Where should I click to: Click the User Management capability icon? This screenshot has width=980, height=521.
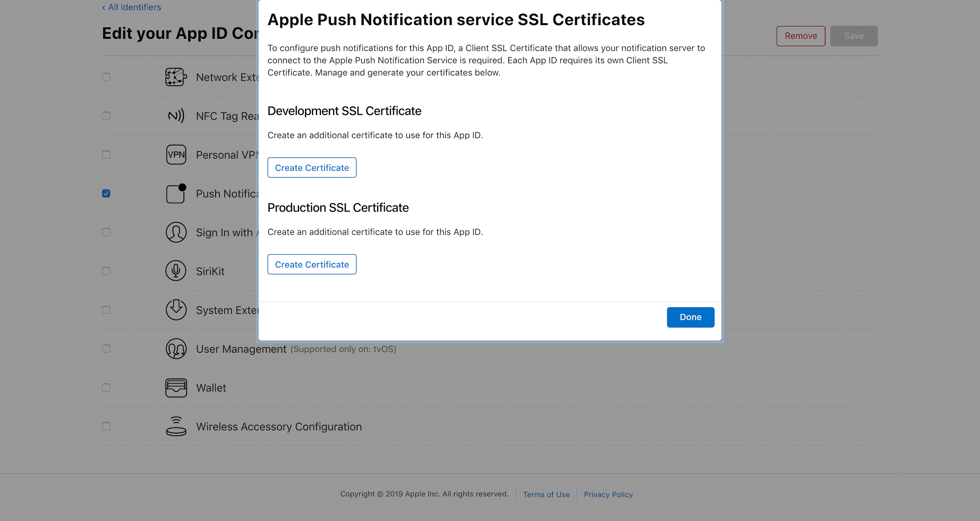[x=175, y=348]
